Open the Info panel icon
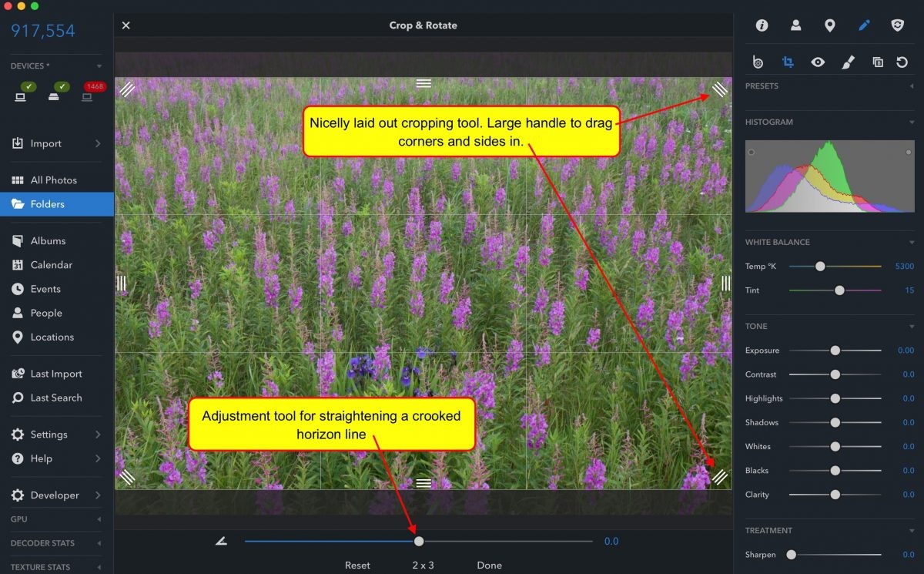The width and height of the screenshot is (924, 574). click(x=762, y=25)
